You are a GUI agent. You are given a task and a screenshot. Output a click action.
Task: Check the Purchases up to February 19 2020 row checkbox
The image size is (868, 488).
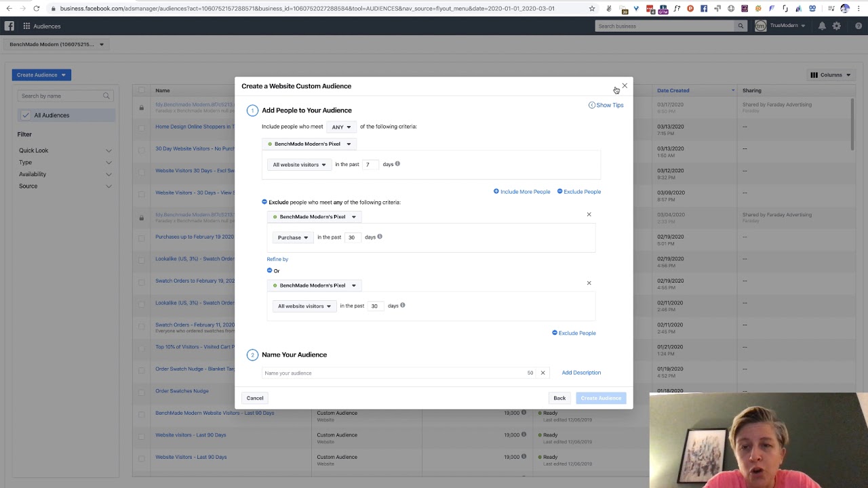pos(141,237)
